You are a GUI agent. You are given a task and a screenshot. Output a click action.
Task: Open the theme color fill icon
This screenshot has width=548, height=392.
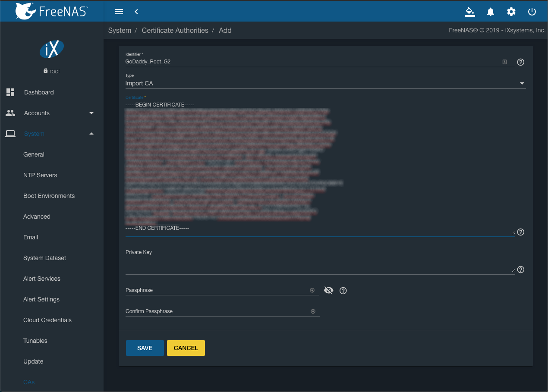[470, 12]
